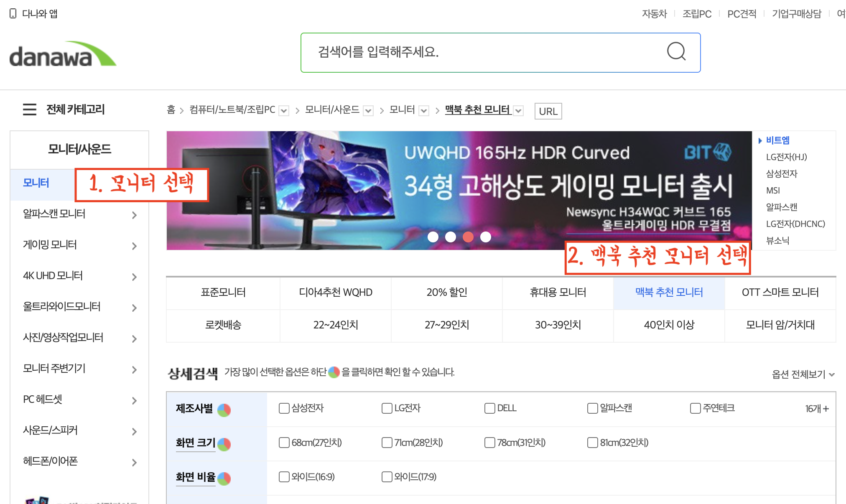Enable the 68cm(27인치) screen size checkbox

(284, 443)
